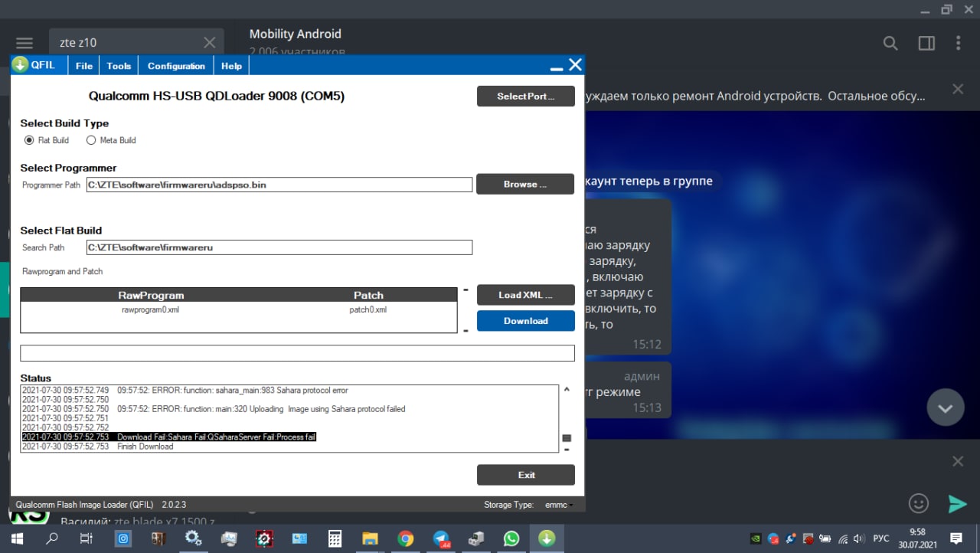Close the reply bar above message input

point(958,461)
